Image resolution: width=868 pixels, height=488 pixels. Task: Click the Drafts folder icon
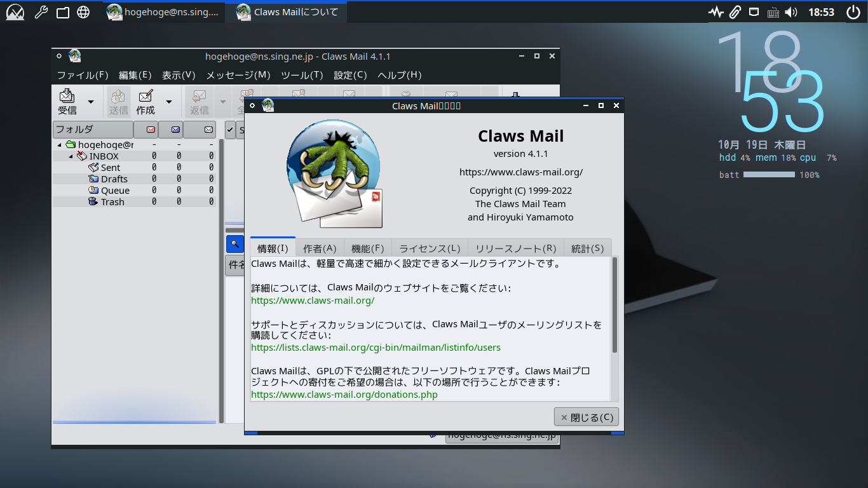click(x=93, y=179)
